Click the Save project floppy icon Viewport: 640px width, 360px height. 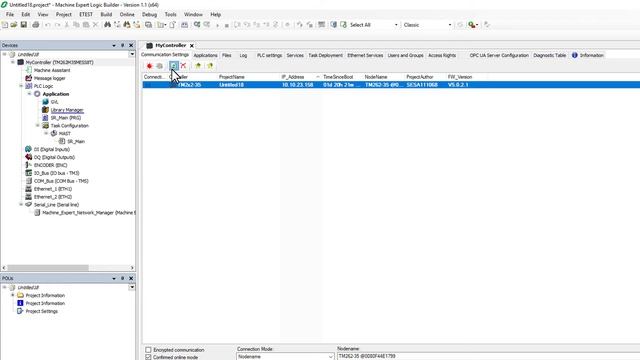(x=24, y=25)
